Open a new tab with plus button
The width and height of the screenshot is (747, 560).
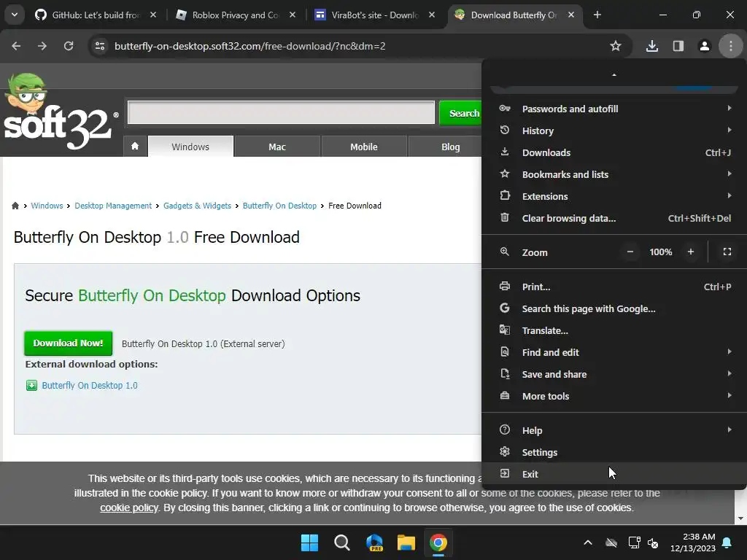click(597, 15)
